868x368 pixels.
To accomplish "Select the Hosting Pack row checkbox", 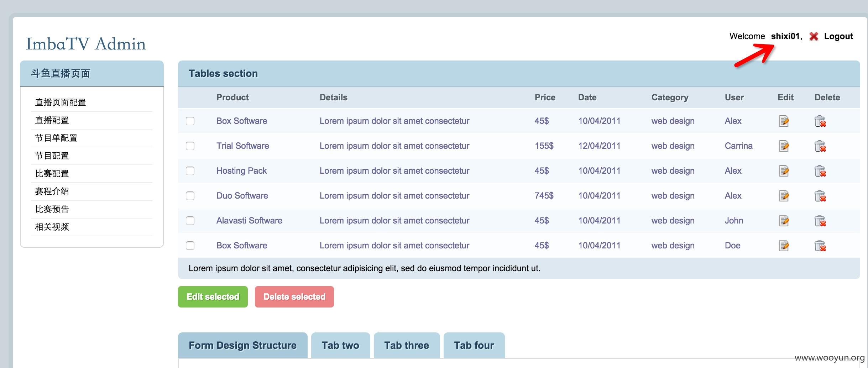I will pyautogui.click(x=190, y=171).
